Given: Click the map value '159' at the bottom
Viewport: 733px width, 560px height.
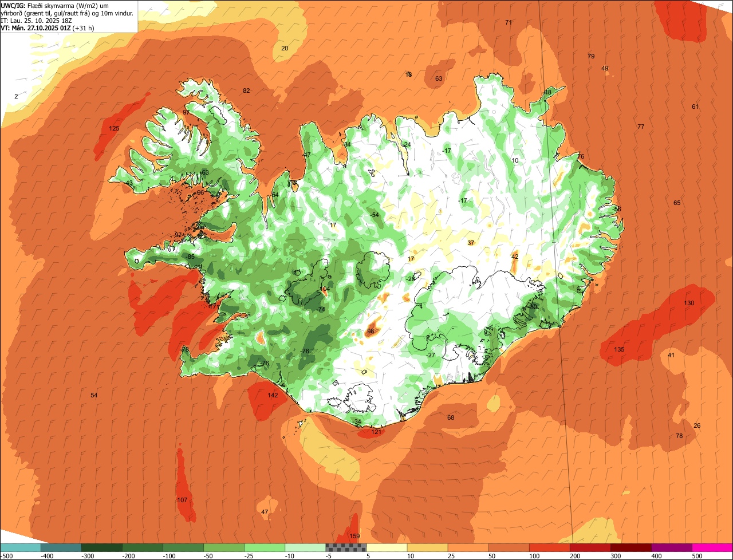Looking at the screenshot, I should (354, 536).
